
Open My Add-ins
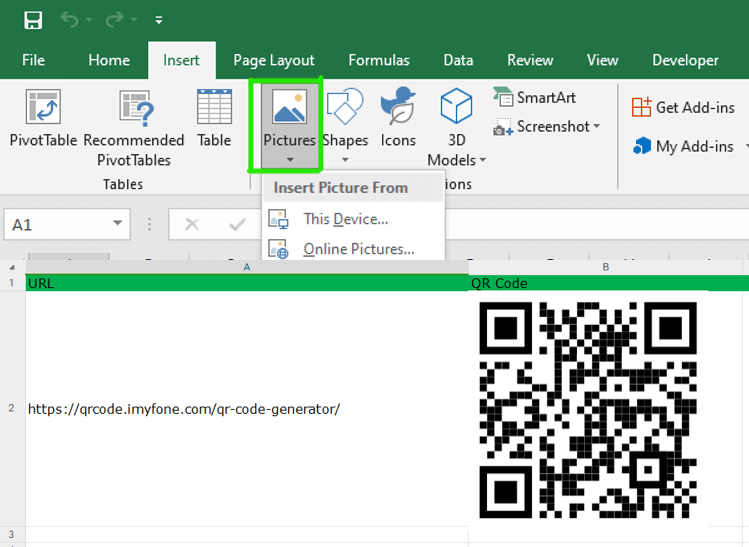[x=683, y=146]
